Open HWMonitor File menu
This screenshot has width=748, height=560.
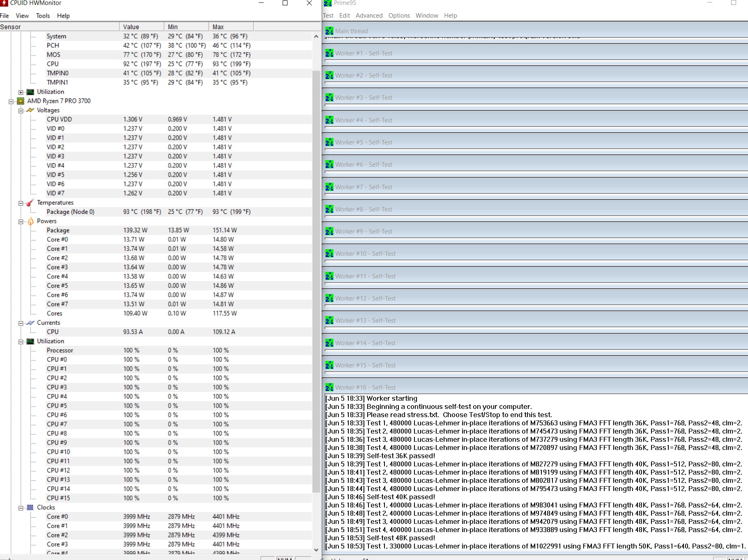[x=5, y=16]
